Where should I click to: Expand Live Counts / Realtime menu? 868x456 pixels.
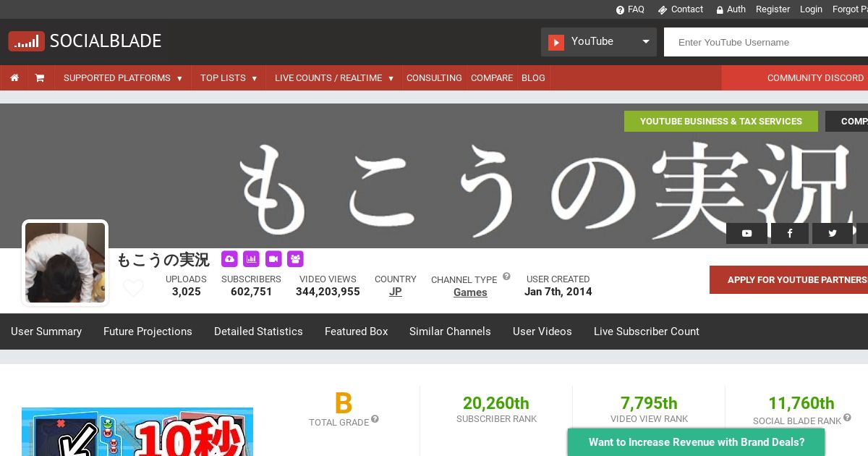click(x=334, y=78)
